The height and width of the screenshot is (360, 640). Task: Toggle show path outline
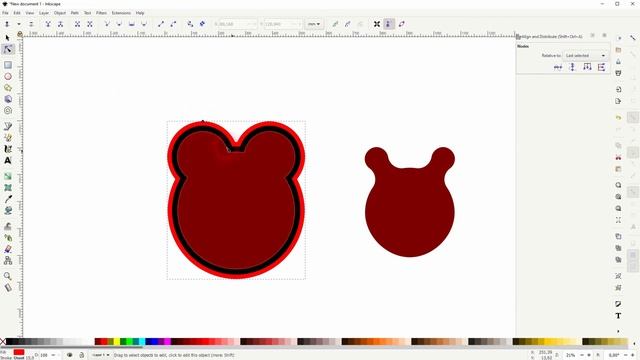point(402,24)
